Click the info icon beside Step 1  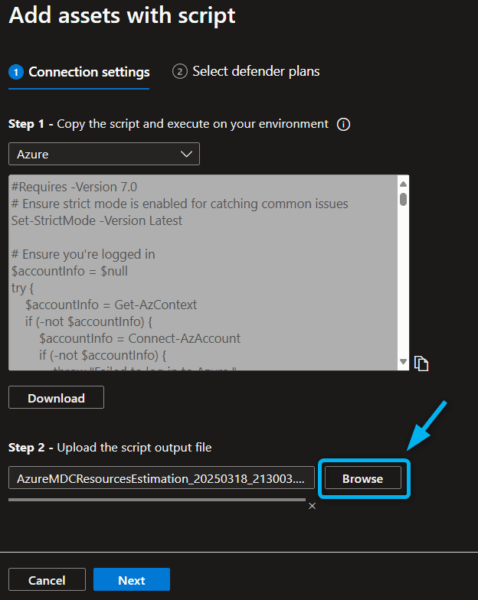pos(343,124)
